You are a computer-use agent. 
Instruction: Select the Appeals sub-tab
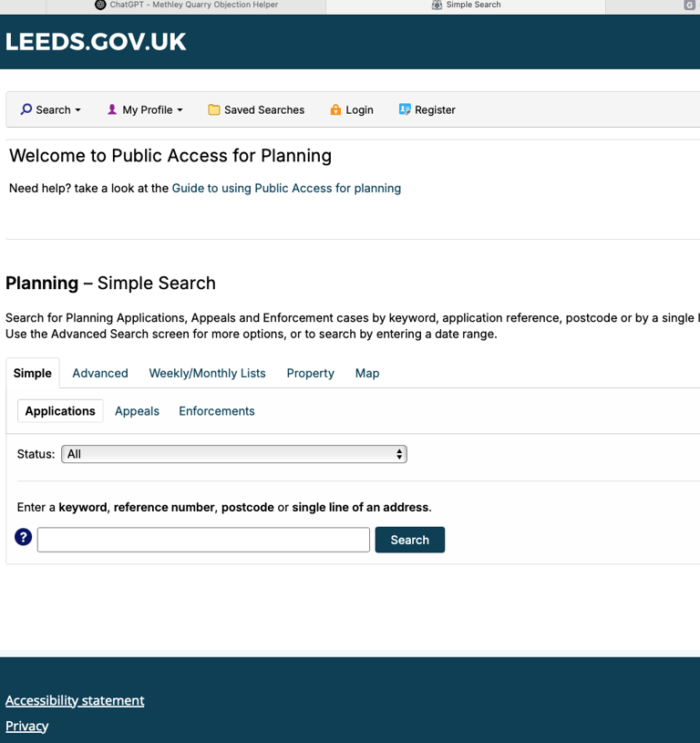(x=137, y=411)
